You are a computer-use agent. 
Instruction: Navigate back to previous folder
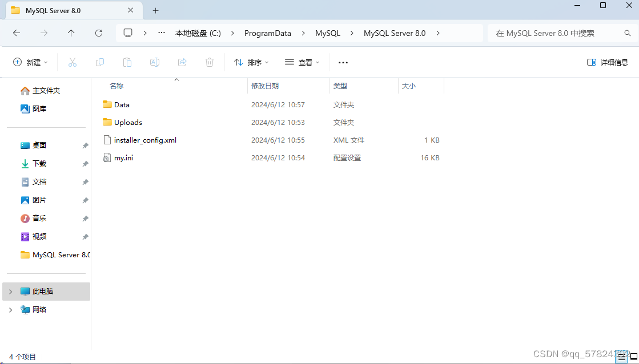[x=17, y=33]
